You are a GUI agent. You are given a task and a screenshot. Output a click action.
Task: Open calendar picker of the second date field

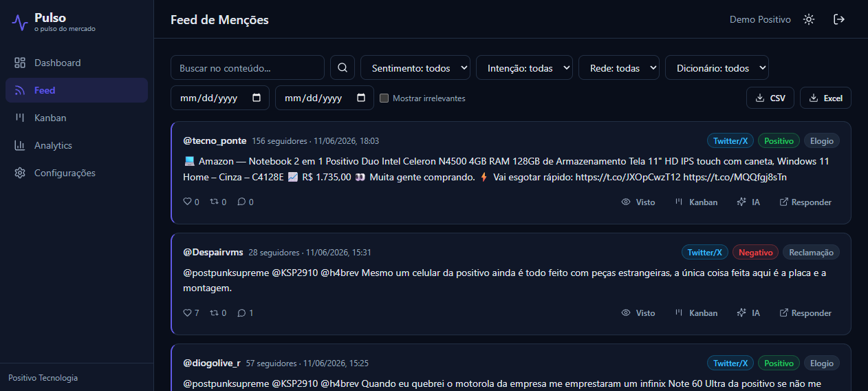[x=361, y=98]
